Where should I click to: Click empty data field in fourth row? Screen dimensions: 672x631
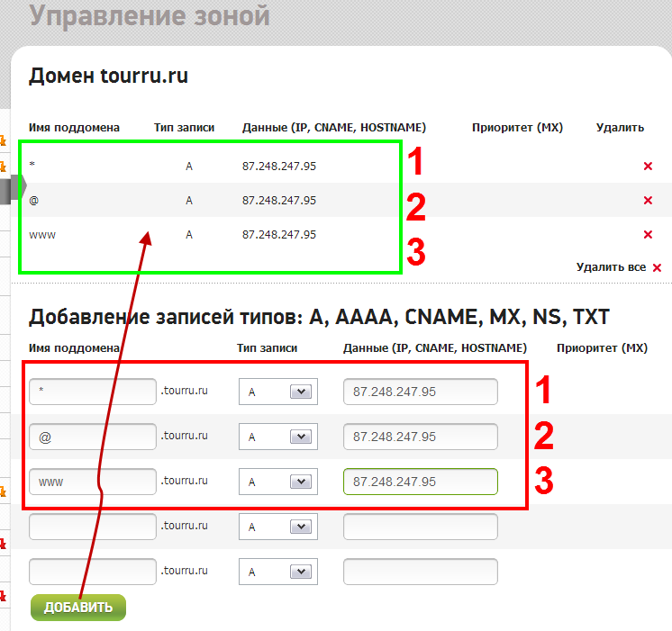coord(420,527)
